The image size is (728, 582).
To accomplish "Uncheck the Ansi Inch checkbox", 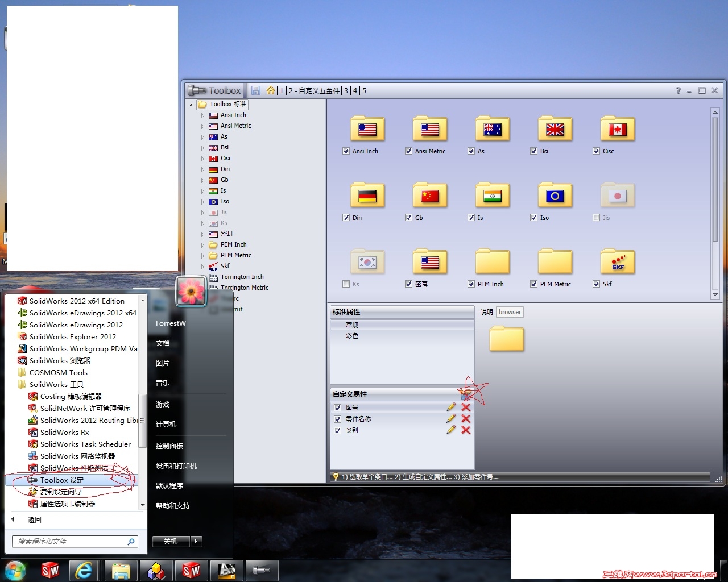I will pyautogui.click(x=346, y=151).
